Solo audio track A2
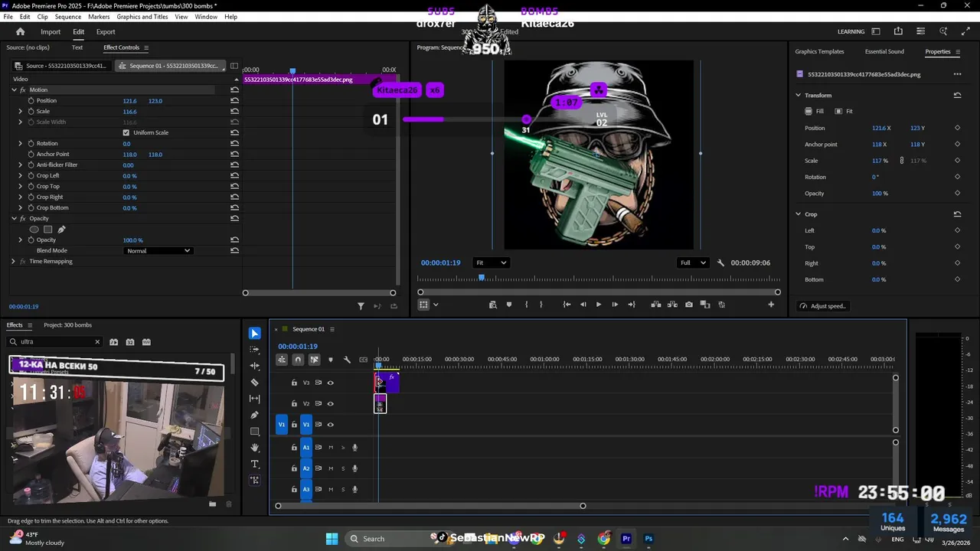Viewport: 980px width, 551px height. 343,468
